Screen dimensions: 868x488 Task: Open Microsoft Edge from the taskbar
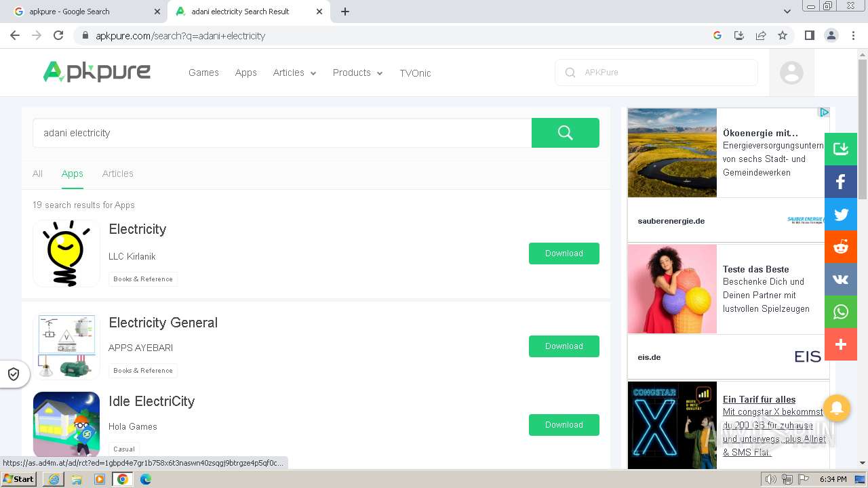click(x=145, y=479)
